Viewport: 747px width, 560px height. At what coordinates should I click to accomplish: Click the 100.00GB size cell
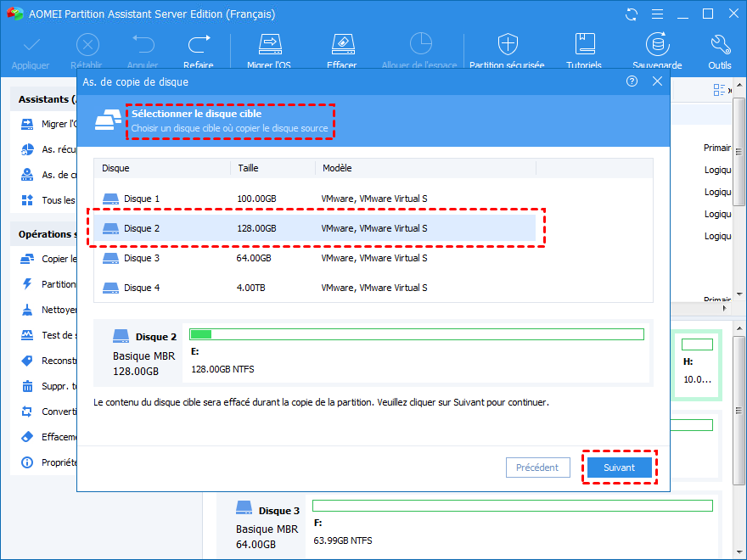(x=256, y=199)
